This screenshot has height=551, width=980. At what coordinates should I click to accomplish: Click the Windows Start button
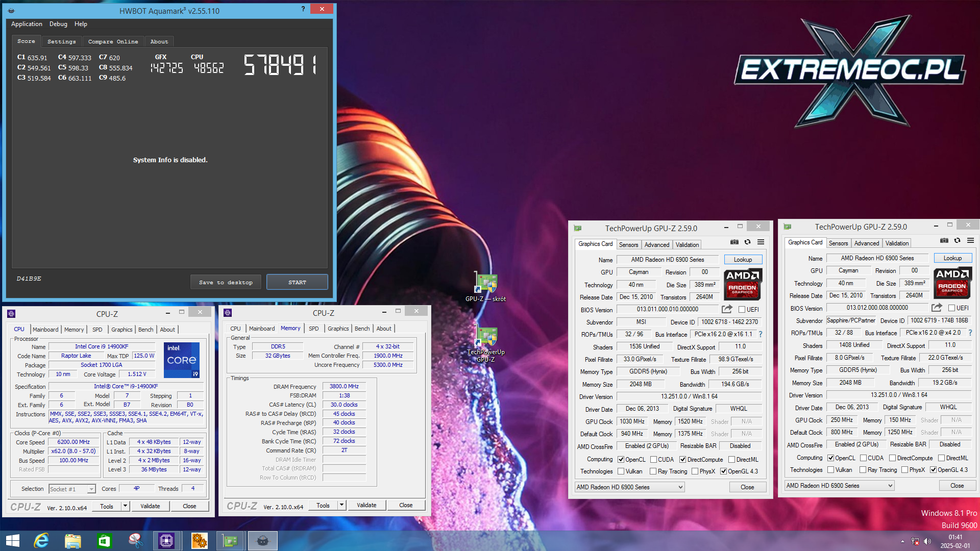pyautogui.click(x=13, y=541)
